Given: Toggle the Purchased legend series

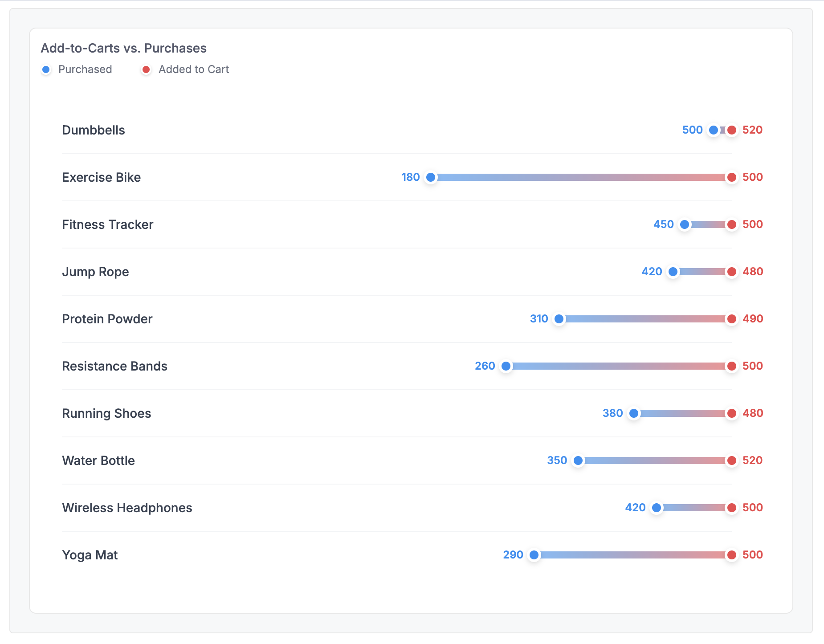Looking at the screenshot, I should (x=77, y=69).
